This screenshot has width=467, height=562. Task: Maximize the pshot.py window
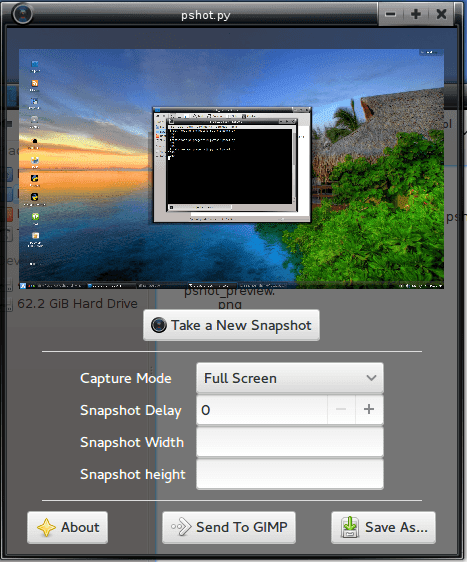click(416, 14)
